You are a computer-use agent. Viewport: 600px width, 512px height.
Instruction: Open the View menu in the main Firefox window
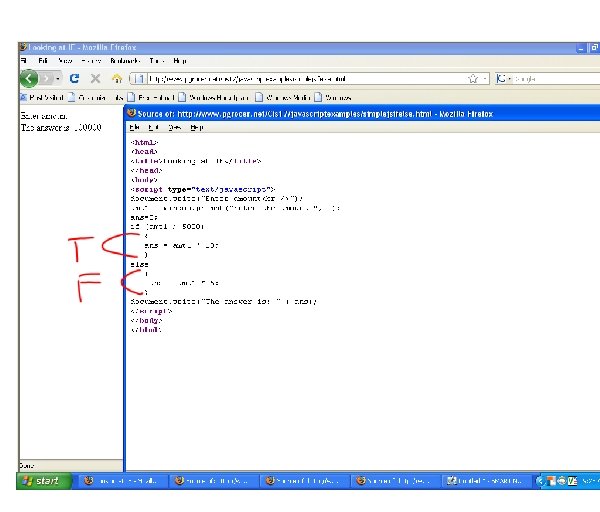65,60
